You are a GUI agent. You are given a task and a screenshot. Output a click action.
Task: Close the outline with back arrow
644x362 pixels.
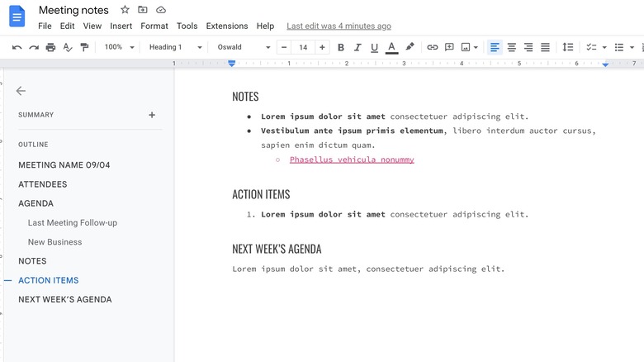pos(21,91)
